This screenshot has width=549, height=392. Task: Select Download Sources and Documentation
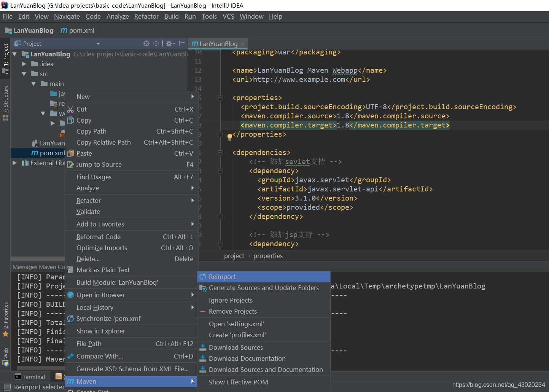click(264, 370)
